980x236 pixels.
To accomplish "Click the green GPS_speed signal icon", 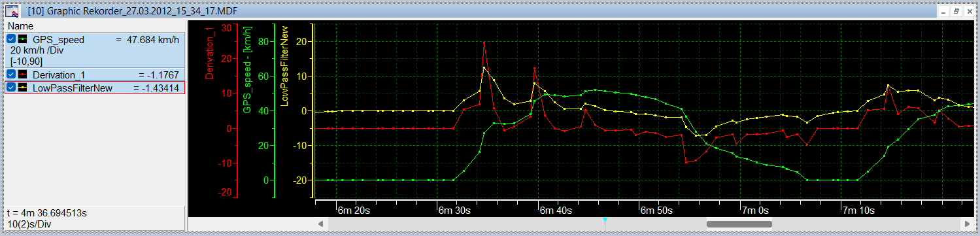I will (22, 39).
